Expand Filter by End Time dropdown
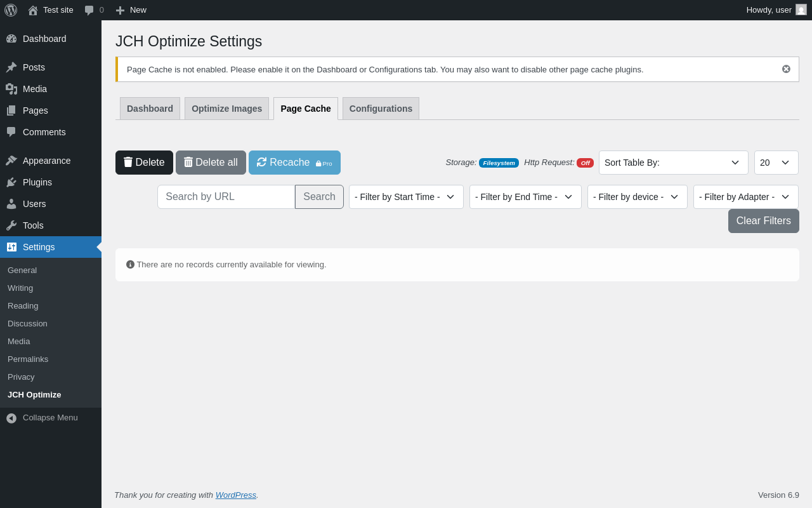Screen dimensions: 812x508 point(525,197)
